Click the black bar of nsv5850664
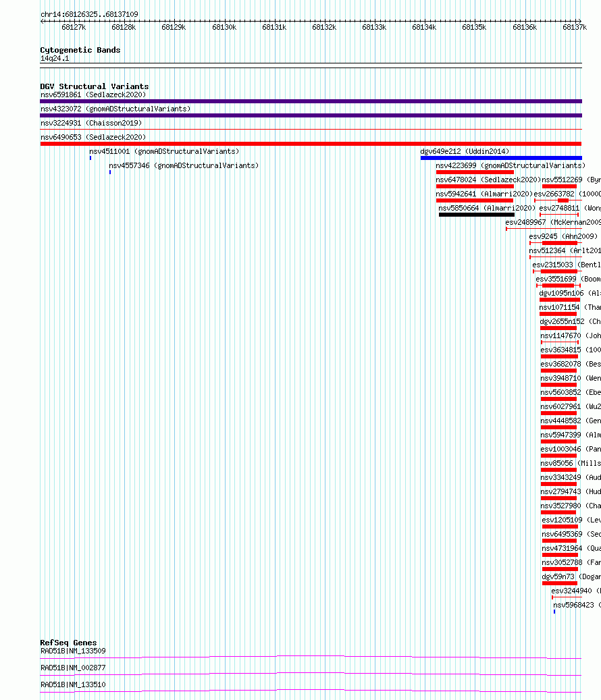The width and height of the screenshot is (601, 700). (477, 215)
